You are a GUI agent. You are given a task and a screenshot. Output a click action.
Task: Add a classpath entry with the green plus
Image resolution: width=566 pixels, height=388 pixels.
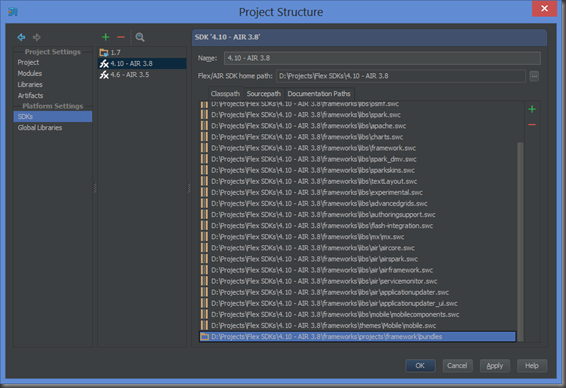pos(532,109)
